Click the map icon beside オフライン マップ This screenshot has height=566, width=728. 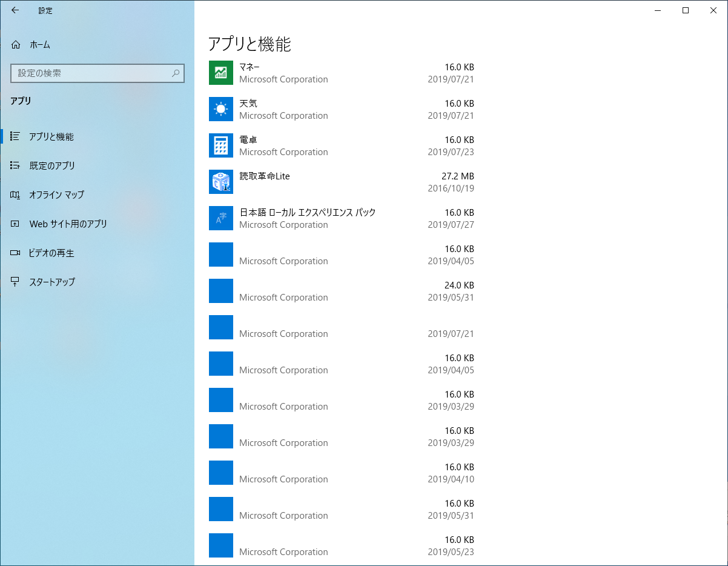[x=16, y=195]
